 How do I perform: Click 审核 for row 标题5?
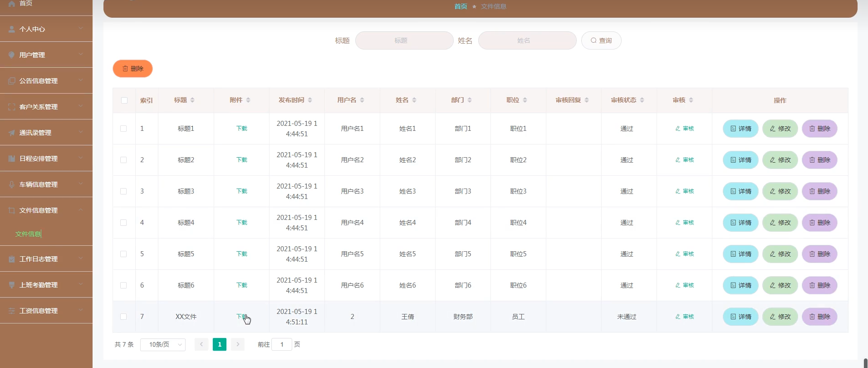[685, 254]
